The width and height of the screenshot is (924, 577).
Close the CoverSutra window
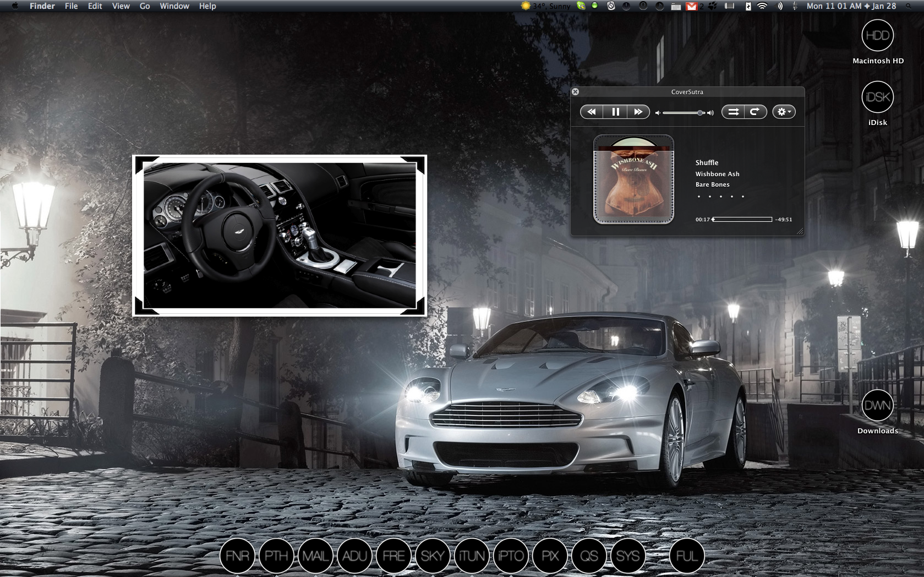(x=575, y=92)
